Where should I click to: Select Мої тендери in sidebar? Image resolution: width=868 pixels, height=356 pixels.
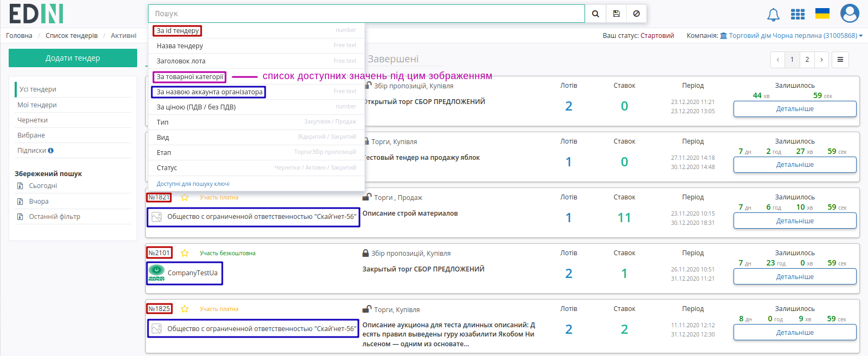[x=37, y=105]
